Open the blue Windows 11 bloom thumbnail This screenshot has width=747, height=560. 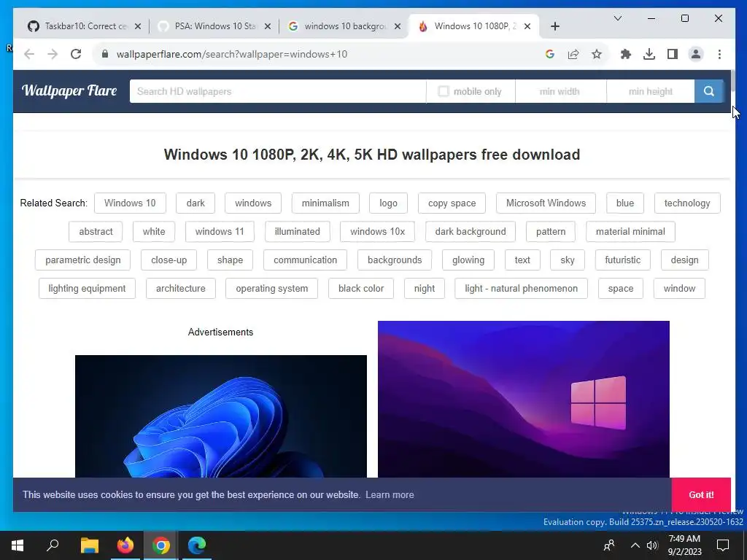pyautogui.click(x=221, y=416)
